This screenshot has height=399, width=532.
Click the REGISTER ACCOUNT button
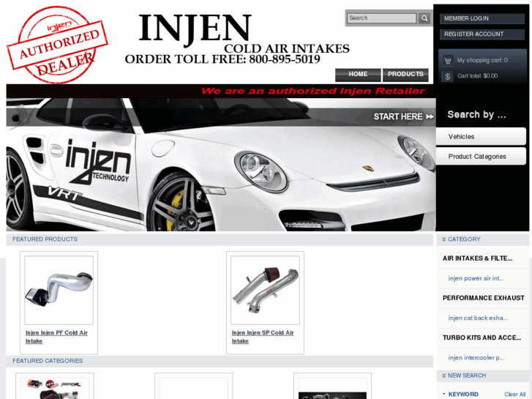tap(482, 34)
